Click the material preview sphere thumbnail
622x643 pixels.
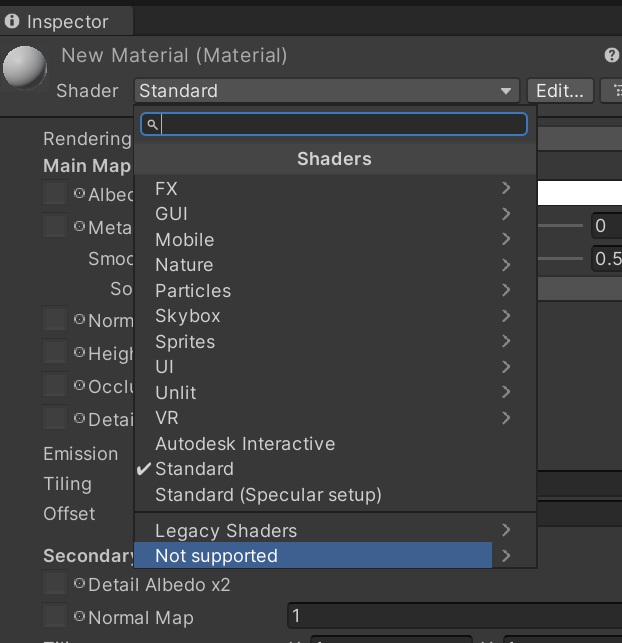point(25,67)
